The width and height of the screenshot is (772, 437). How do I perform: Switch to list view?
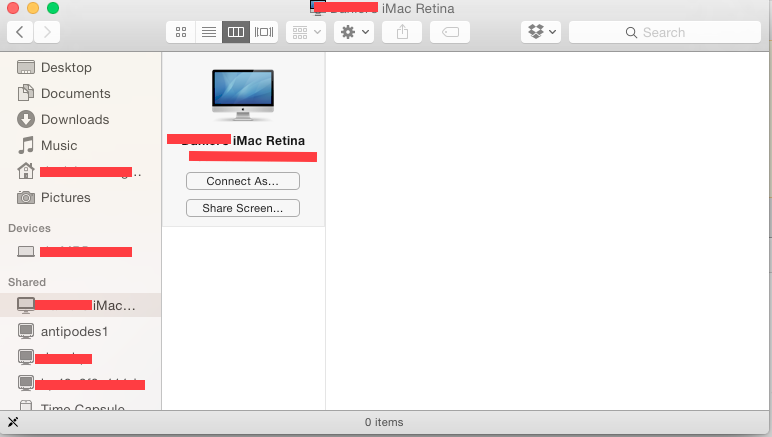click(209, 32)
